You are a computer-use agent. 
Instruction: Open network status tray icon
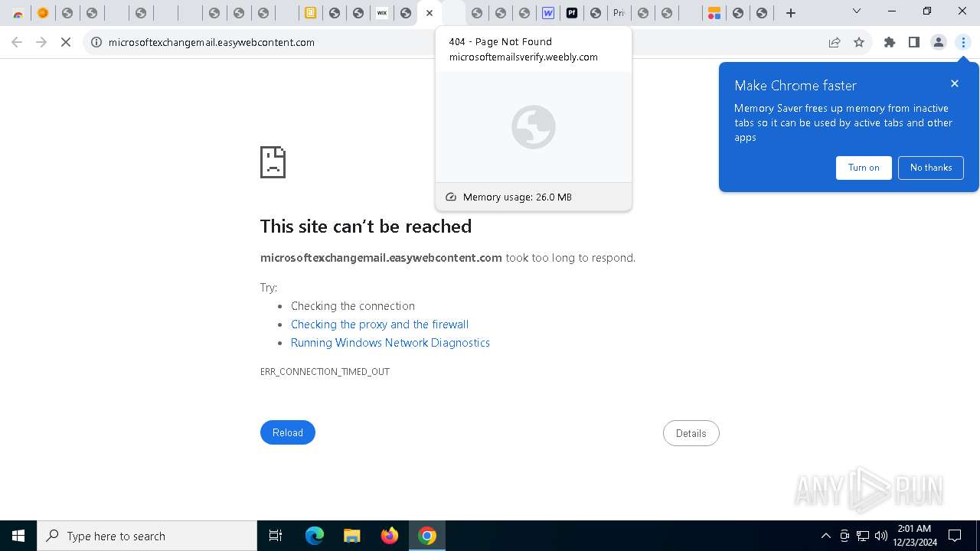click(x=863, y=536)
